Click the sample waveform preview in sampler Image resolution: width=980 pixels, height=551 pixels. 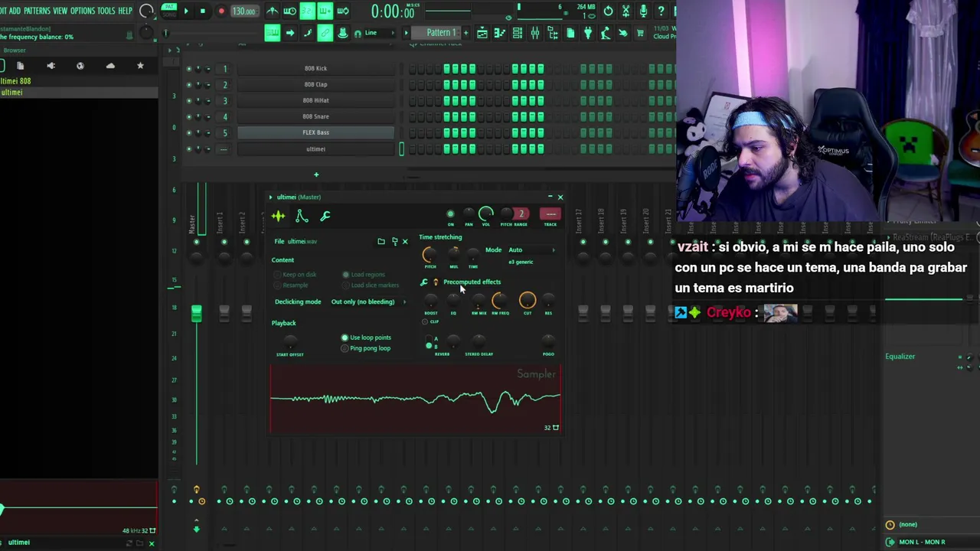coord(415,399)
